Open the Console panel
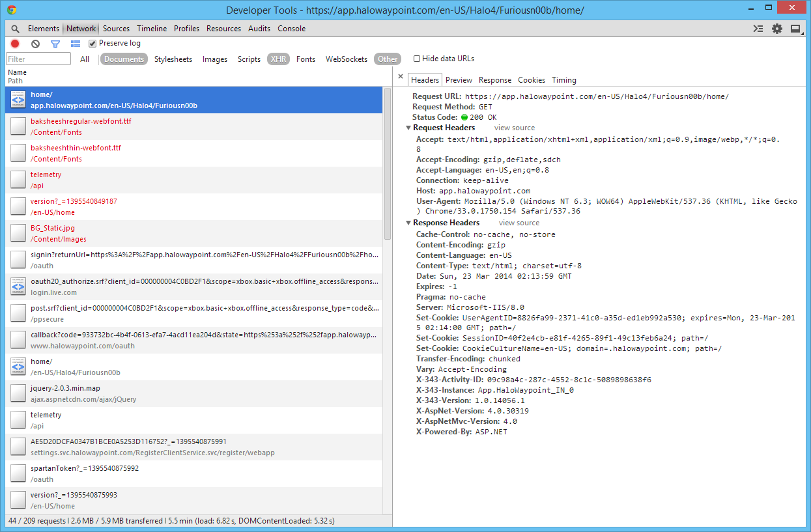Screen dimensions: 811x532 (x=291, y=29)
